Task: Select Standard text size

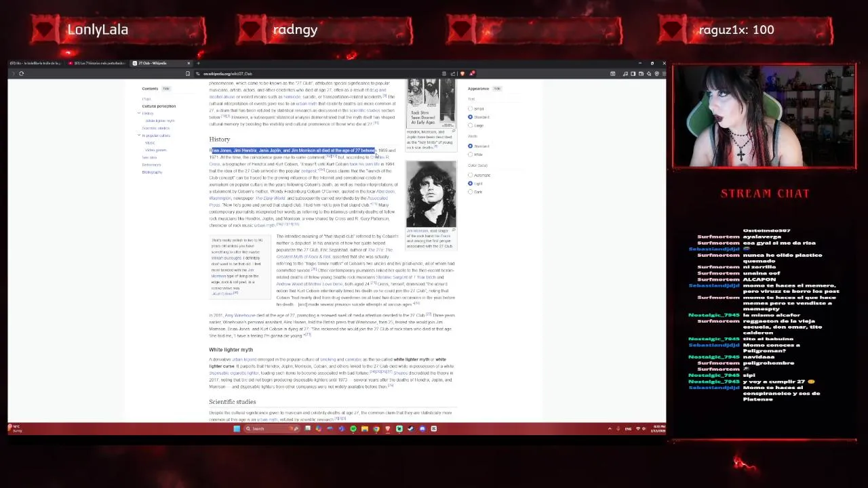Action: tap(470, 117)
